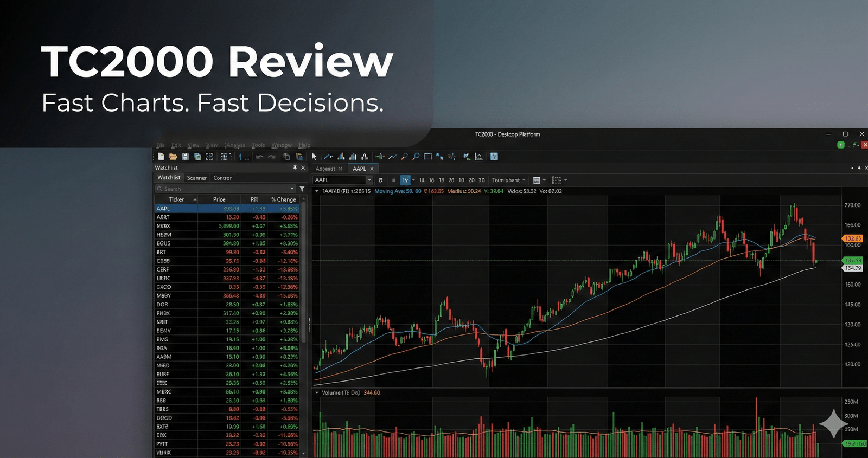The image size is (868, 458).
Task: Click the Open folder icon
Action: tap(173, 157)
